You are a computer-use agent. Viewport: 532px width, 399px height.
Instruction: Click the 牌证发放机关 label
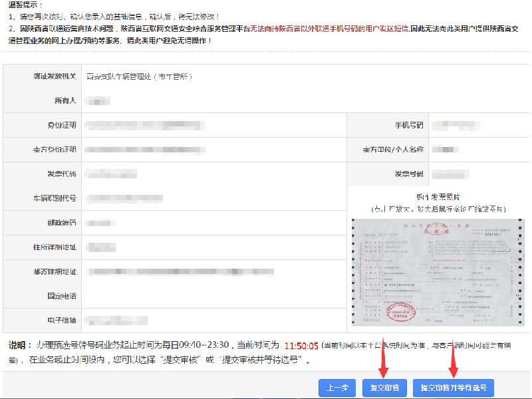click(55, 76)
